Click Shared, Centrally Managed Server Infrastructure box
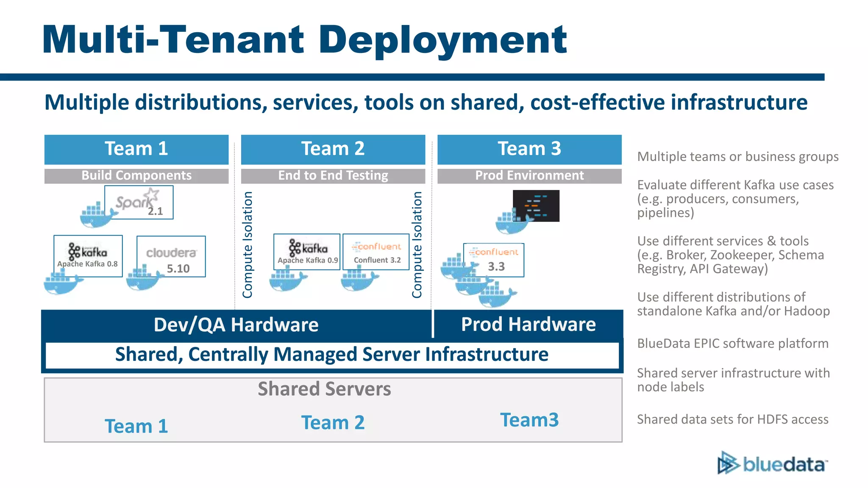 click(x=332, y=355)
